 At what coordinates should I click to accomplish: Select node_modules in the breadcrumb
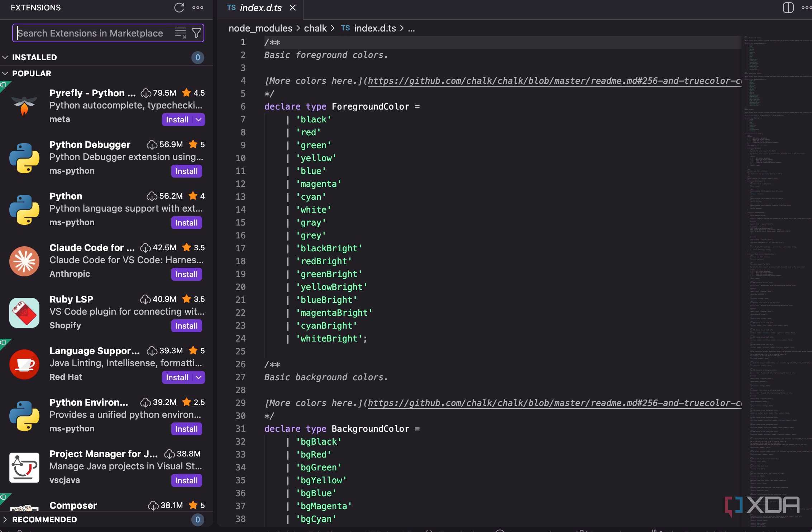pos(261,28)
